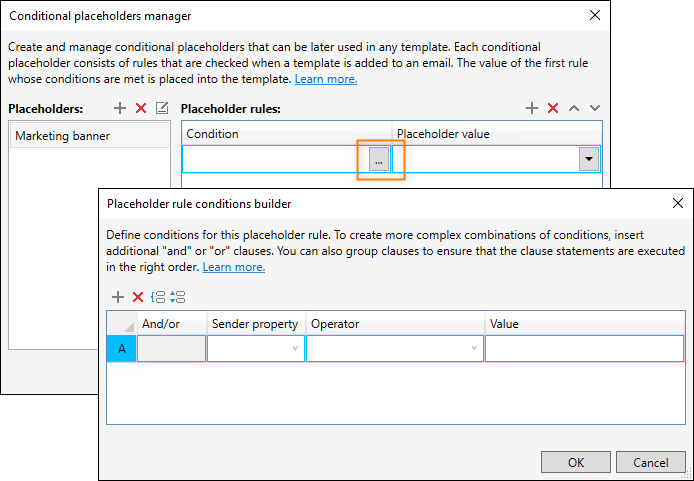This screenshot has height=481, width=694.
Task: Open the Operator dropdown
Action: coord(395,348)
